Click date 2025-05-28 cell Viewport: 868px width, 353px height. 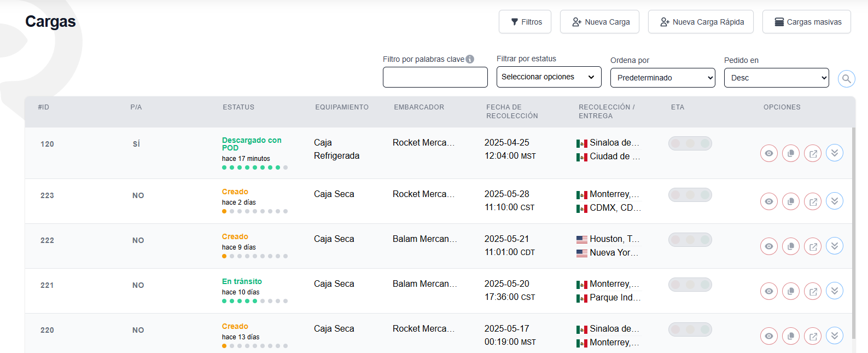[x=507, y=194]
